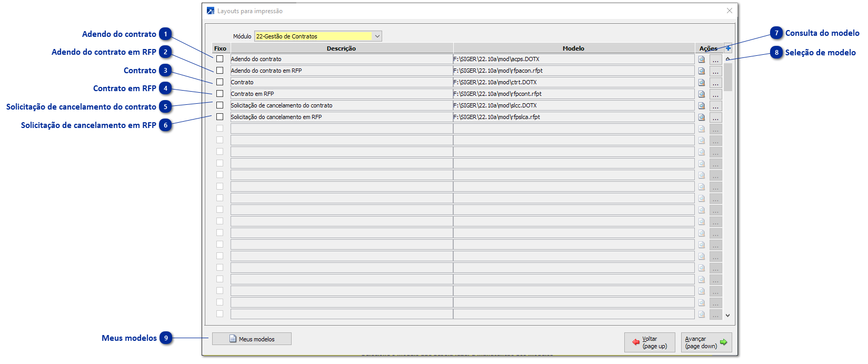Check Fixo box for Solicitação do cancelamento em RFP
Screen dimensions: 868x364
point(220,117)
